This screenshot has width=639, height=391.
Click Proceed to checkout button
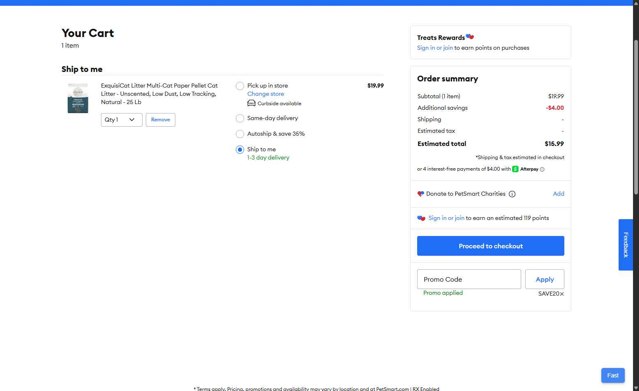(x=490, y=246)
